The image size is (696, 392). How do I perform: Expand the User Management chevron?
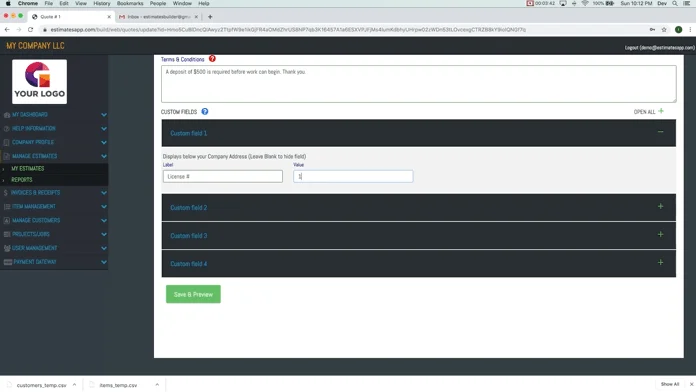(104, 248)
